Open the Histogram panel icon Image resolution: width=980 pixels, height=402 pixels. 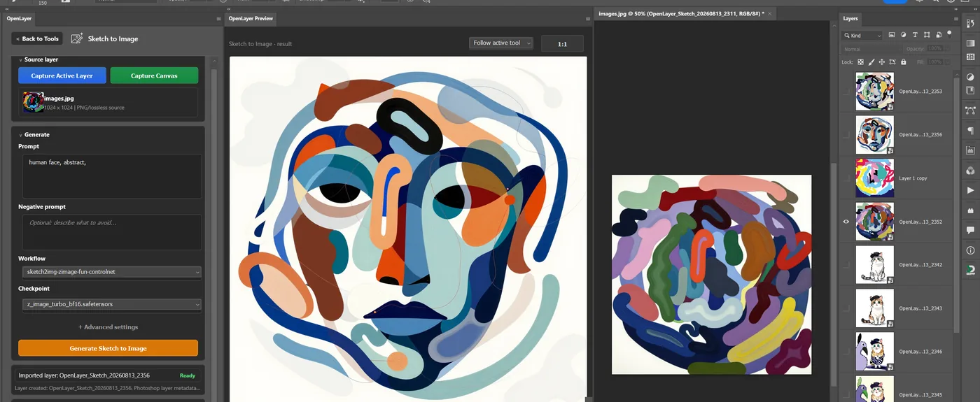(x=970, y=150)
